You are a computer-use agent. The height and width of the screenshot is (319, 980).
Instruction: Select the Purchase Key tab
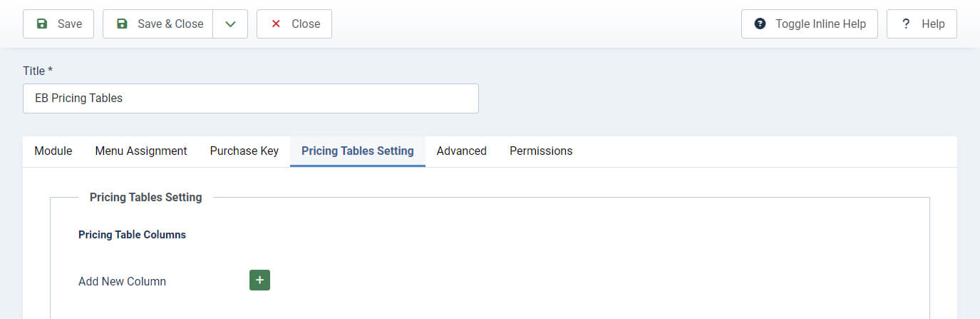point(244,151)
